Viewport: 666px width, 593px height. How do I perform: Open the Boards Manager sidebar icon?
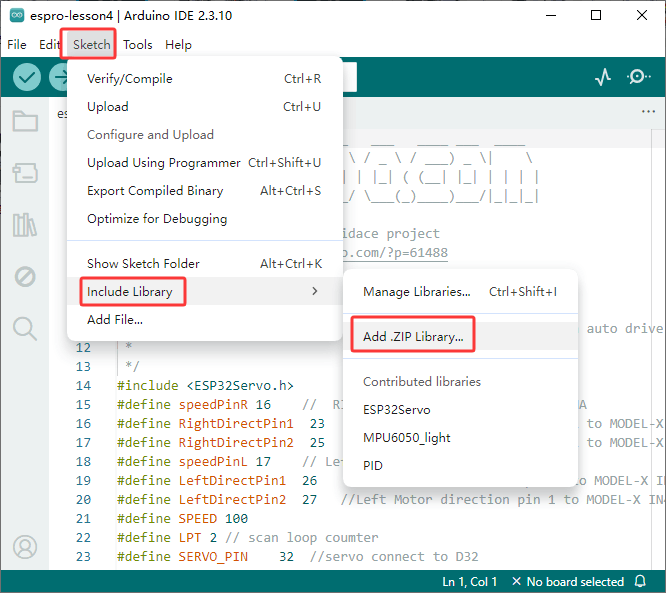tap(25, 173)
